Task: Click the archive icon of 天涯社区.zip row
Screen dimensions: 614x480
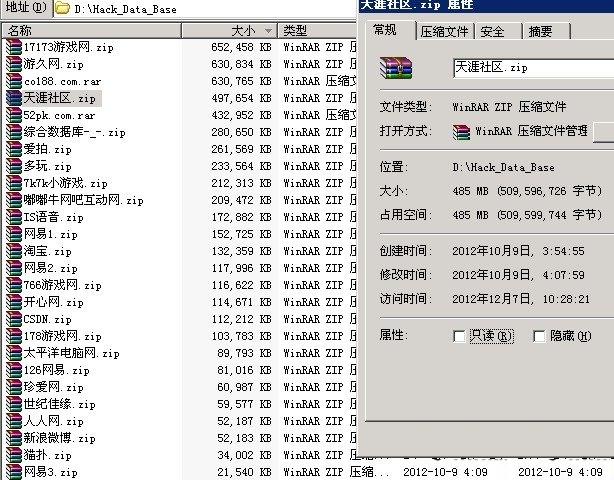Action: tap(14, 98)
